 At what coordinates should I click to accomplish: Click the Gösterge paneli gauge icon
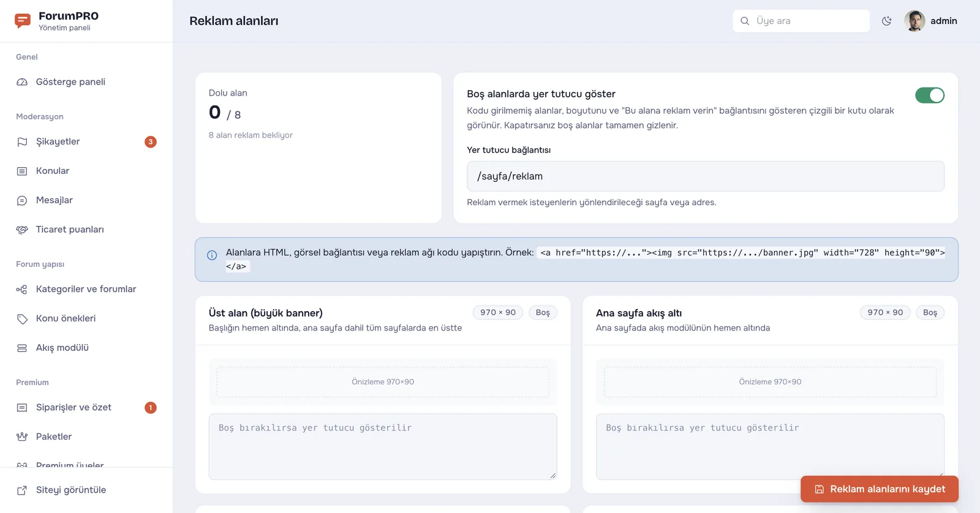click(x=22, y=82)
